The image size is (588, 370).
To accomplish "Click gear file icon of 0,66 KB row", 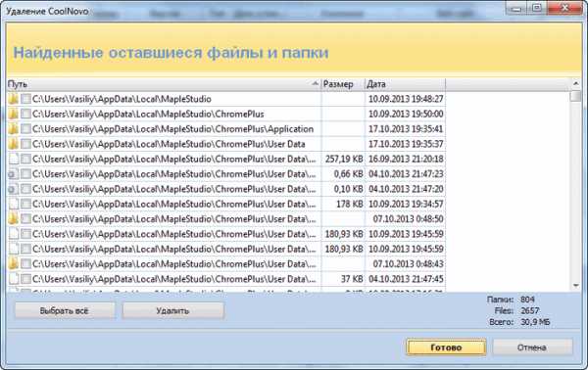I will pyautogui.click(x=13, y=174).
